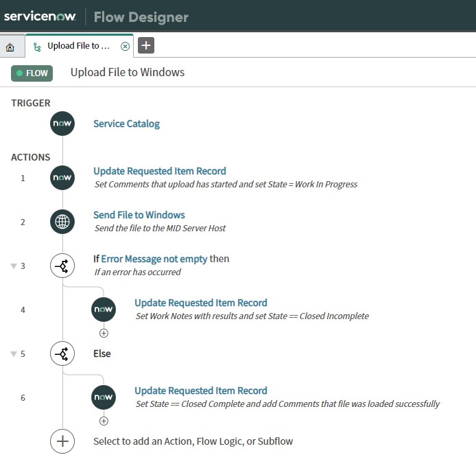476x466 pixels.
Task: Add step below action 4 with small plus
Action: [104, 334]
